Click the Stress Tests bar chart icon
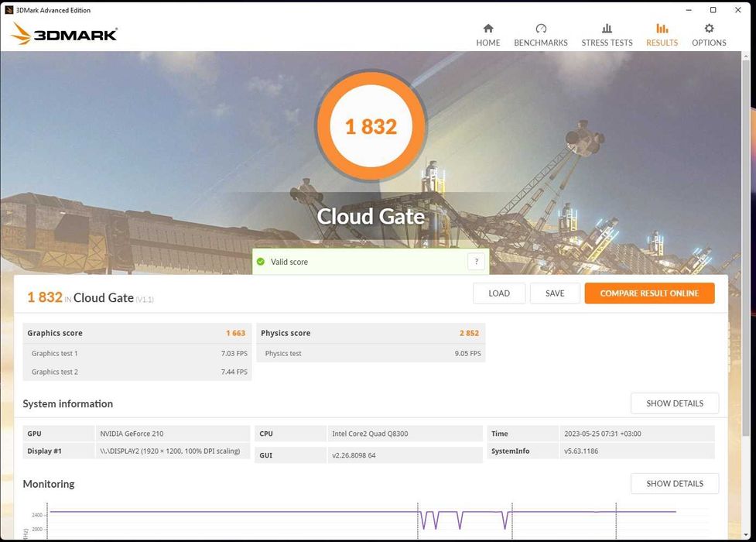This screenshot has height=542, width=756. pos(607,28)
